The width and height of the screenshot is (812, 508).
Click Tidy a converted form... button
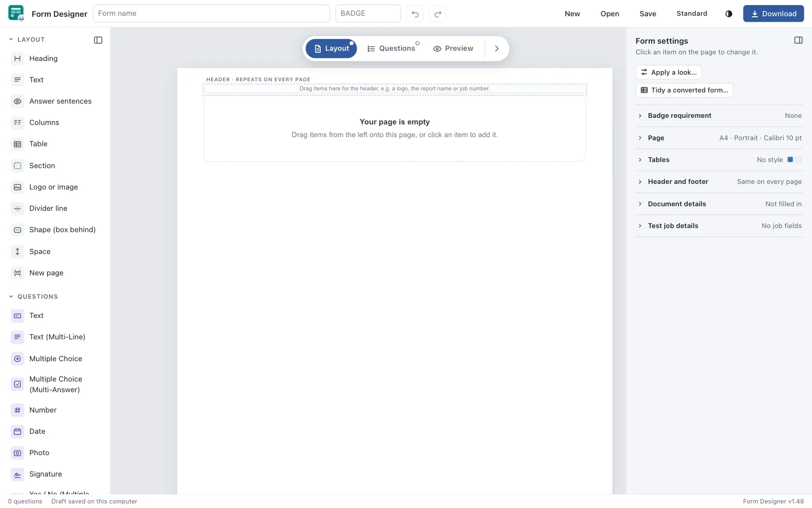(x=684, y=90)
